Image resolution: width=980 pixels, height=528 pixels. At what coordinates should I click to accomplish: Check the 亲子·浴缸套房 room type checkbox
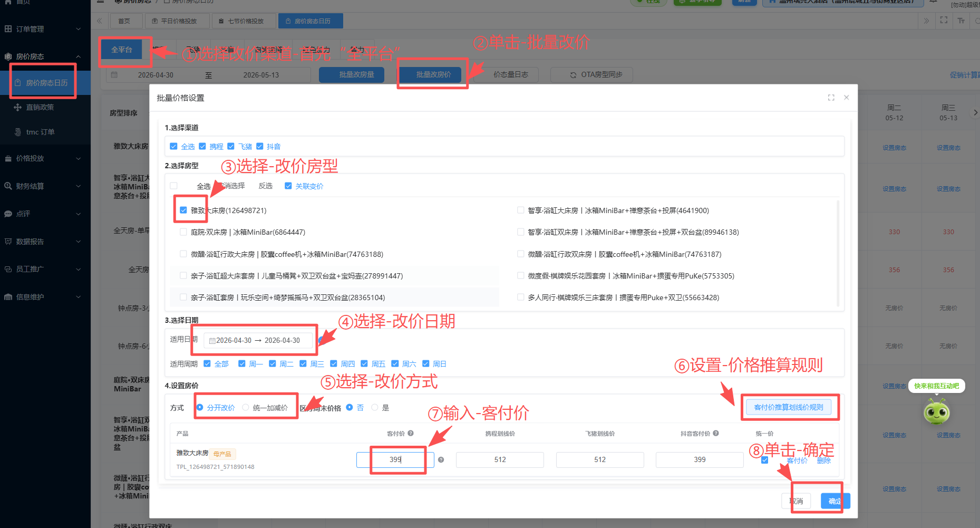(x=183, y=297)
